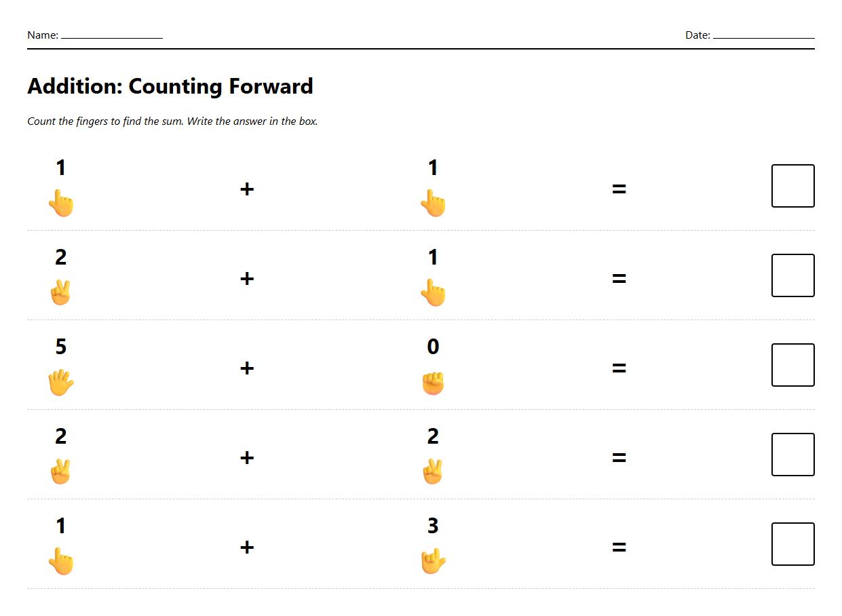Click the peace-sign hand in 2 + 1 problem
Viewport: 842px width, 616px height.
point(60,293)
